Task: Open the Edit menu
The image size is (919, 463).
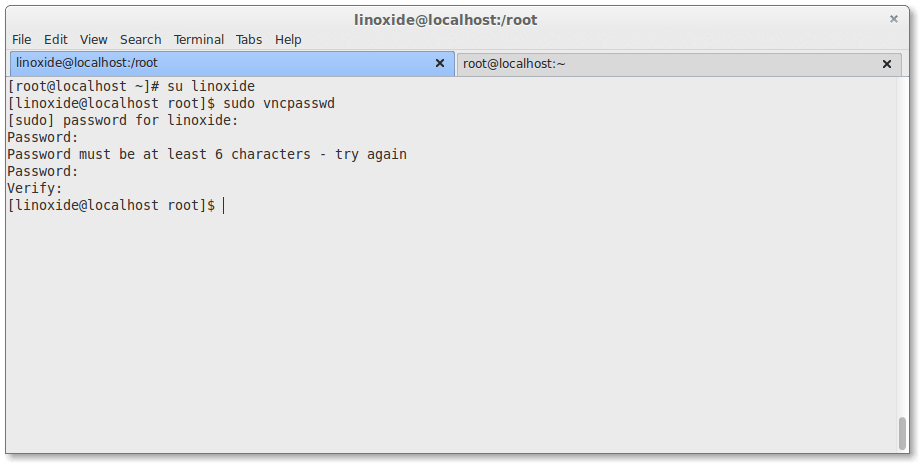Action: coord(56,39)
